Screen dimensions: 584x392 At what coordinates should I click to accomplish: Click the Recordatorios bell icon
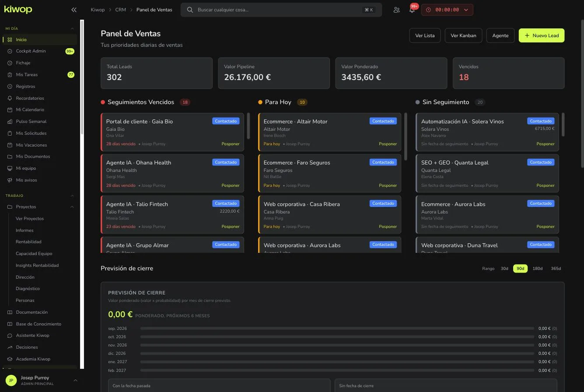10,98
